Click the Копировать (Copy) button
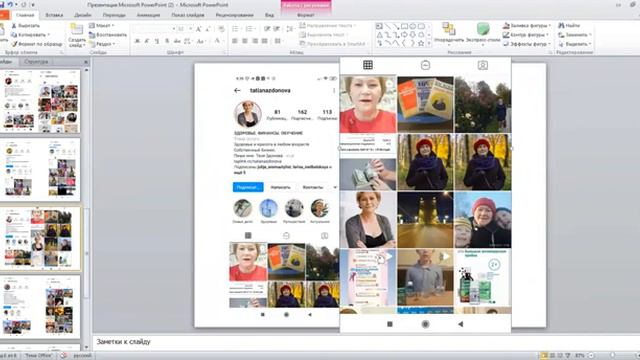Viewport: 640px width, 360px height. pyautogui.click(x=31, y=35)
